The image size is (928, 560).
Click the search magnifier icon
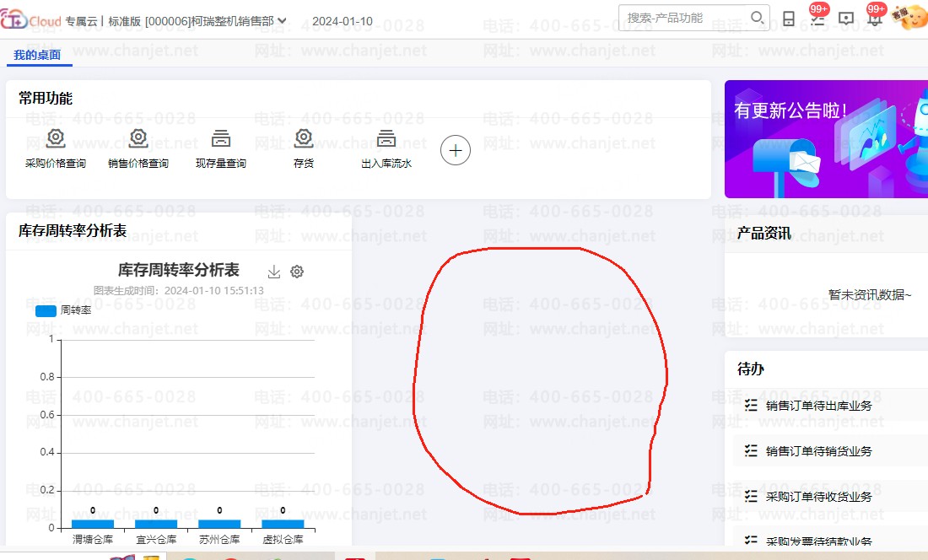(757, 18)
